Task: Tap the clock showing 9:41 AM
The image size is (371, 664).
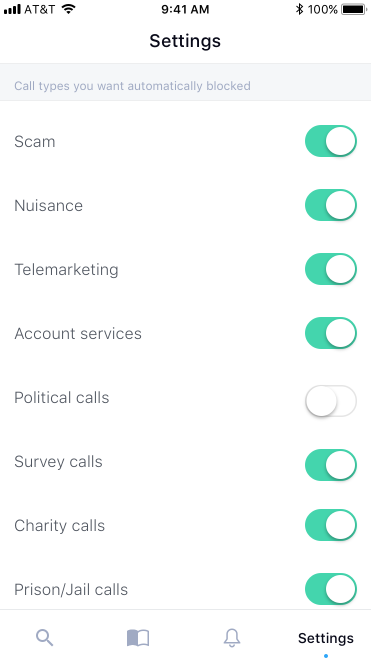Action: pyautogui.click(x=185, y=9)
